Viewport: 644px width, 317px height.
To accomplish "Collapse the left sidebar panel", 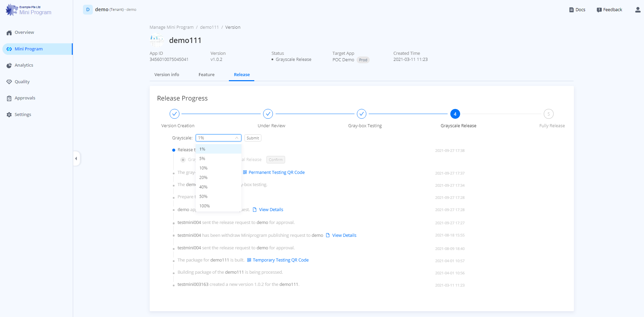I will pos(76,158).
